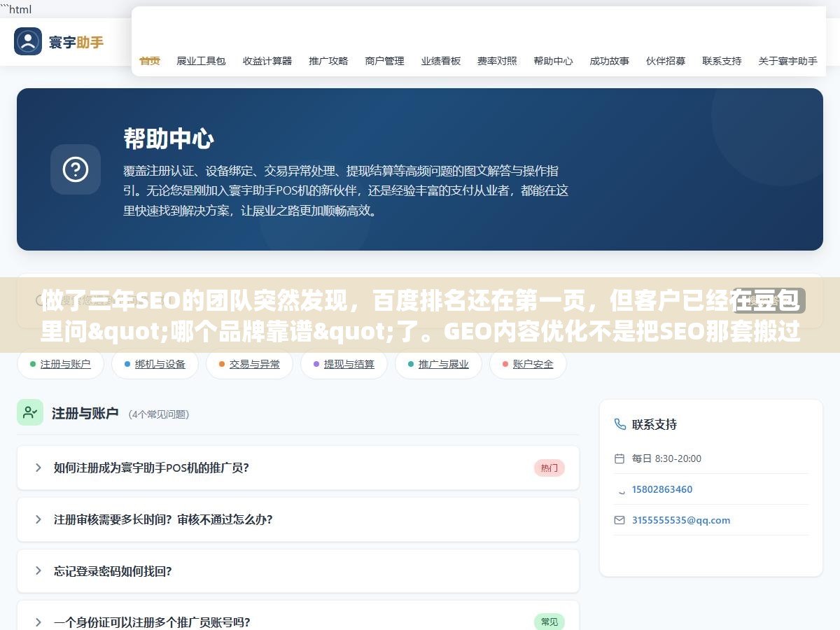Call the phone number 15802863460
The width and height of the screenshot is (840, 630).
point(662,489)
